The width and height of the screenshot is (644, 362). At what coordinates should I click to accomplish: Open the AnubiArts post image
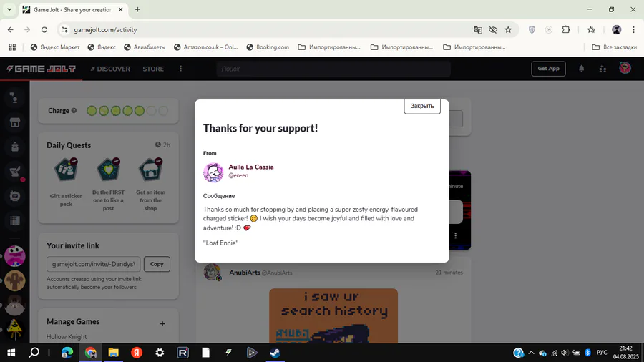(333, 315)
